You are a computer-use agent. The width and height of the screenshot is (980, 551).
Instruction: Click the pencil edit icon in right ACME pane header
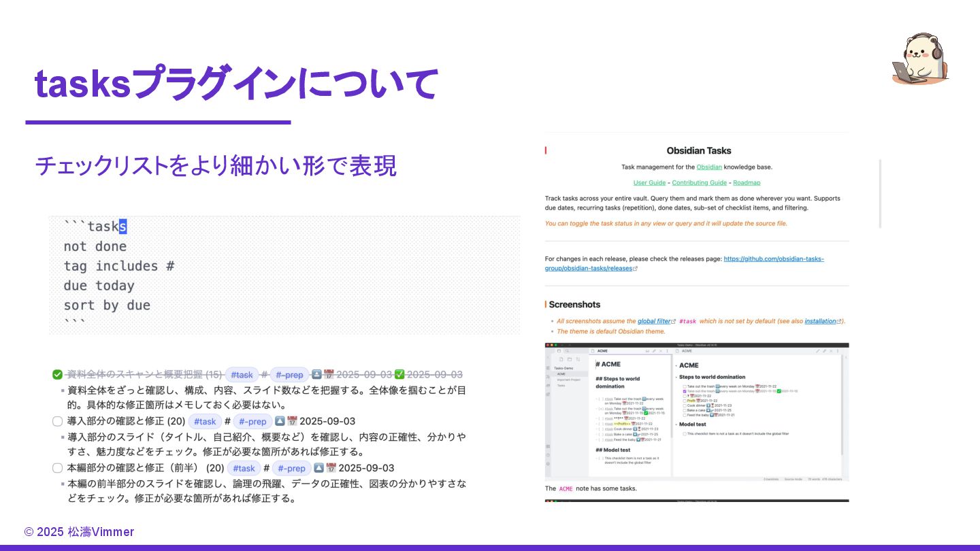[x=818, y=351]
